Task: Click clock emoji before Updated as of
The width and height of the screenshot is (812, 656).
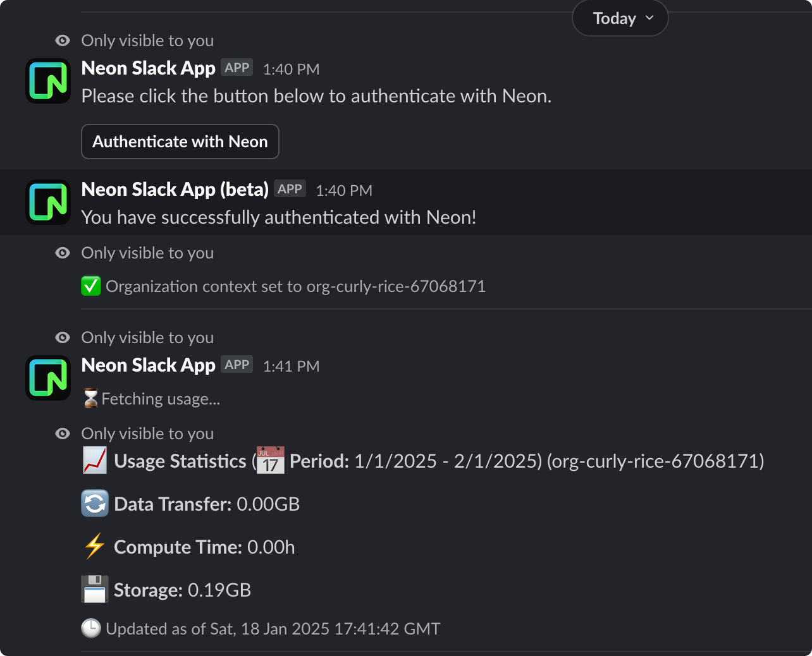Action: point(91,628)
